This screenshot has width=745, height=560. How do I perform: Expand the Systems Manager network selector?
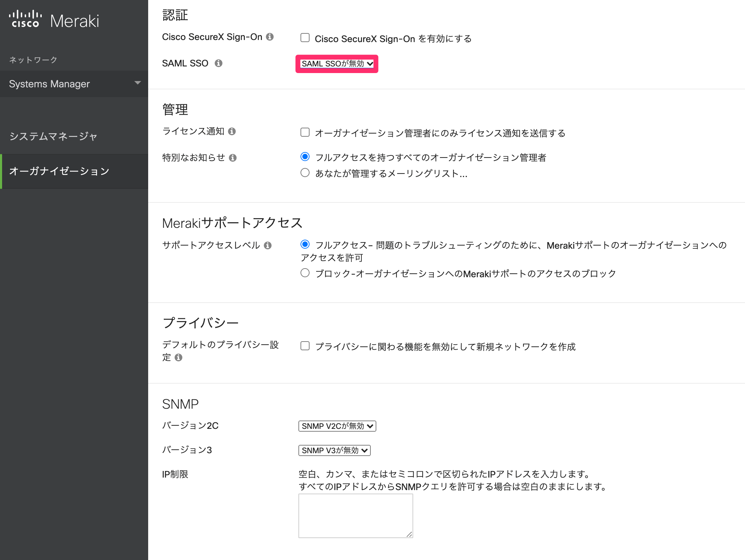74,84
